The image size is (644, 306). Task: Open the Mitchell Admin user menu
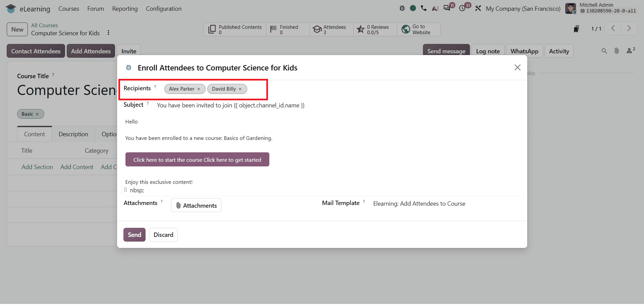[601, 8]
